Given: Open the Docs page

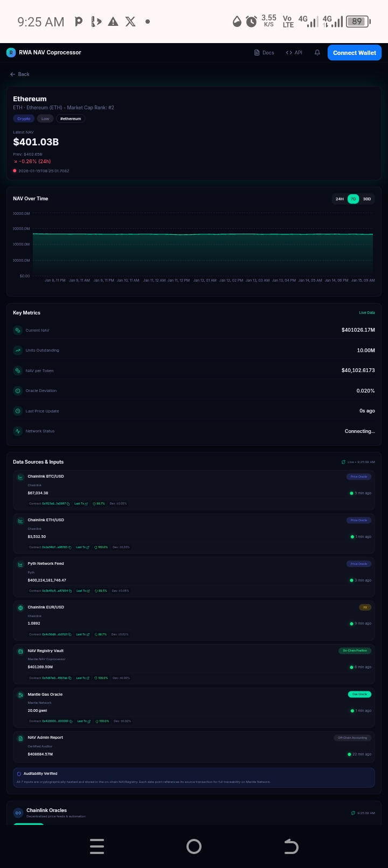Looking at the screenshot, I should pyautogui.click(x=264, y=53).
